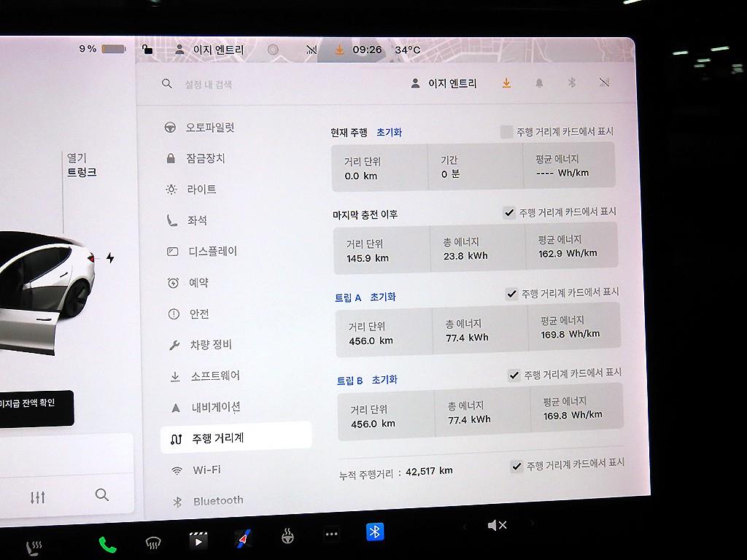Open the 예약 settings menu

188,283
